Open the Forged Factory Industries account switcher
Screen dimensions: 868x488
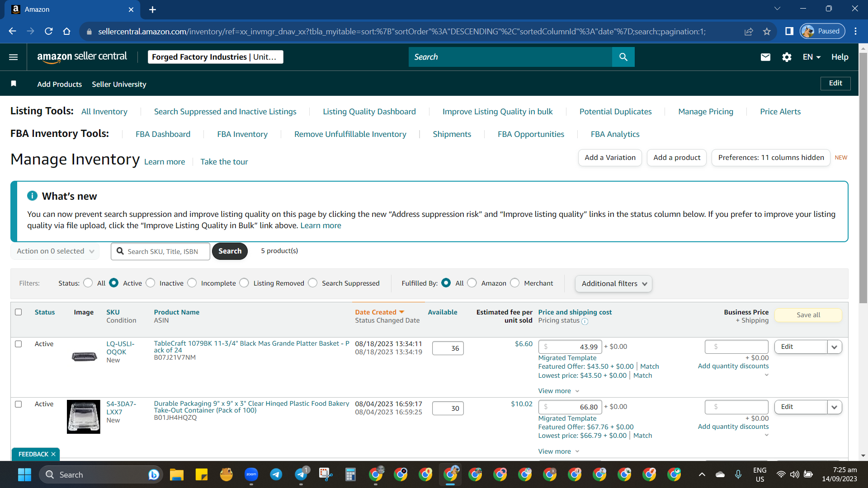click(x=215, y=57)
